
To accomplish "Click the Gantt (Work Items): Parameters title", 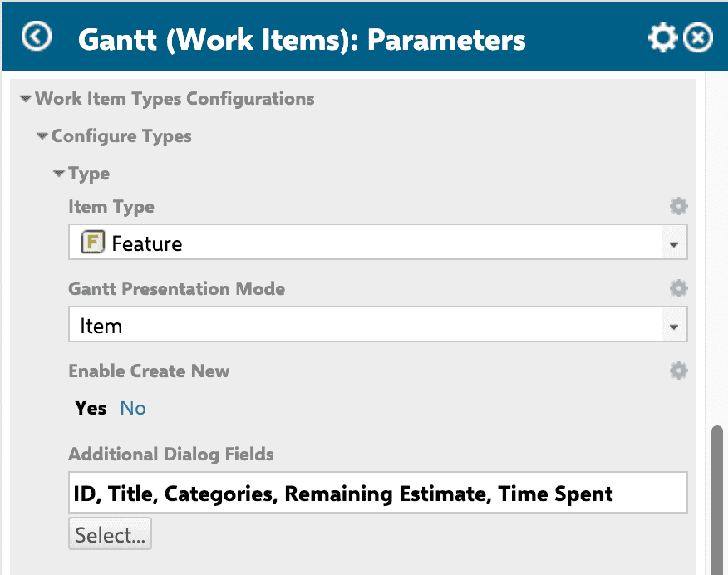I will [302, 39].
